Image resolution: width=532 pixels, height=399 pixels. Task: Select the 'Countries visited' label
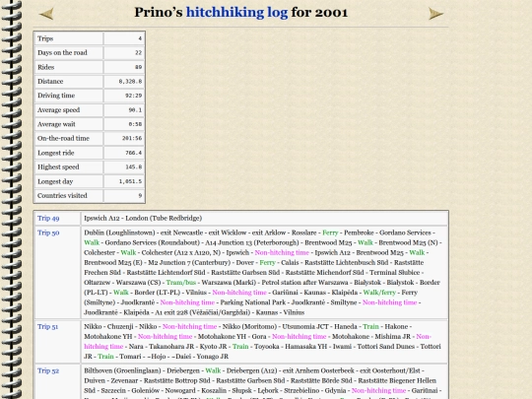pos(62,196)
